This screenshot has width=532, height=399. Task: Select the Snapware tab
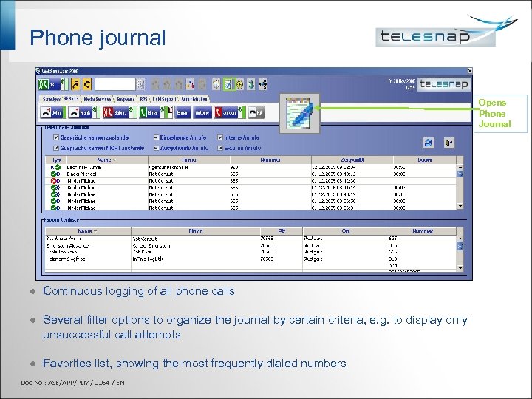coord(125,99)
